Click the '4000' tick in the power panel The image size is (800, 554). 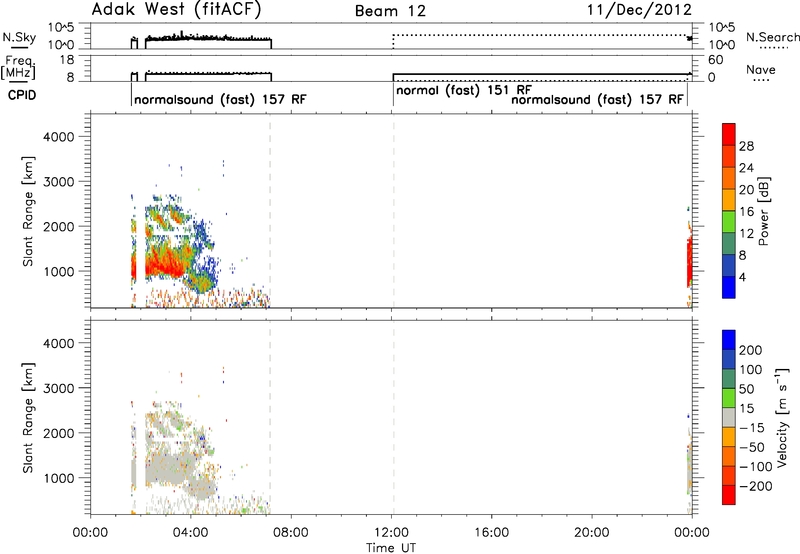pyautogui.click(x=59, y=137)
